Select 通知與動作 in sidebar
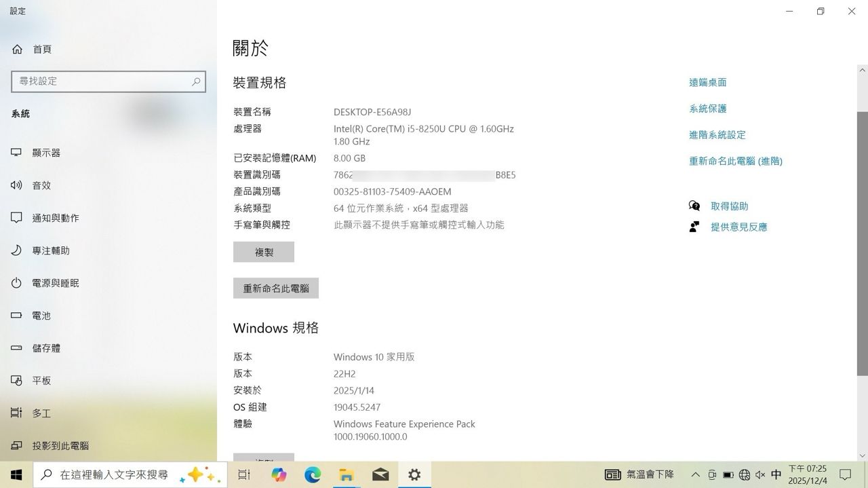Image resolution: width=868 pixels, height=488 pixels. (56, 218)
